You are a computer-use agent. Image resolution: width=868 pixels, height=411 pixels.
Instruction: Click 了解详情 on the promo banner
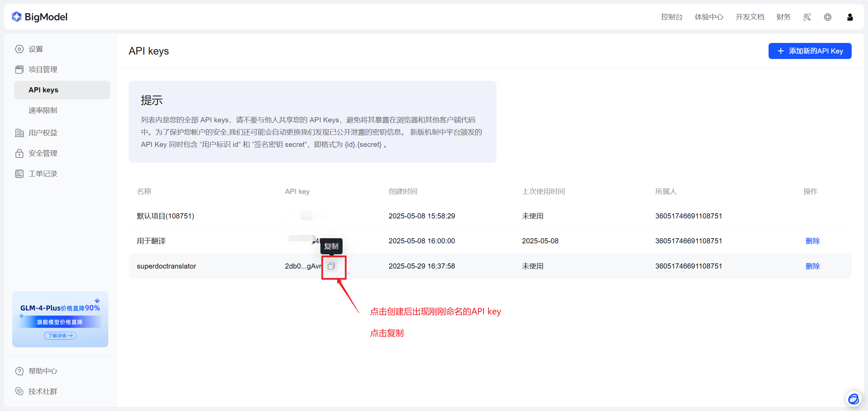click(60, 336)
